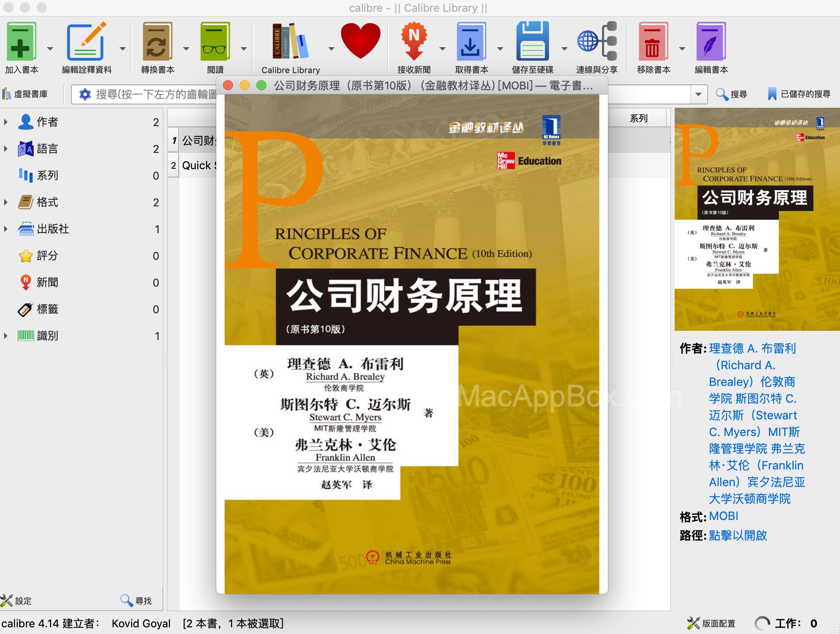Image resolution: width=840 pixels, height=634 pixels.
Task: Open dropdown arrow next to 閱讀
Action: 244,48
